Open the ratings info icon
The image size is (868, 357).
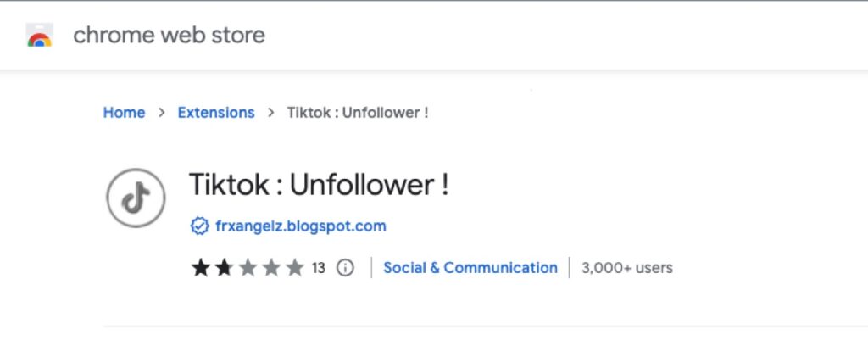coord(345,268)
